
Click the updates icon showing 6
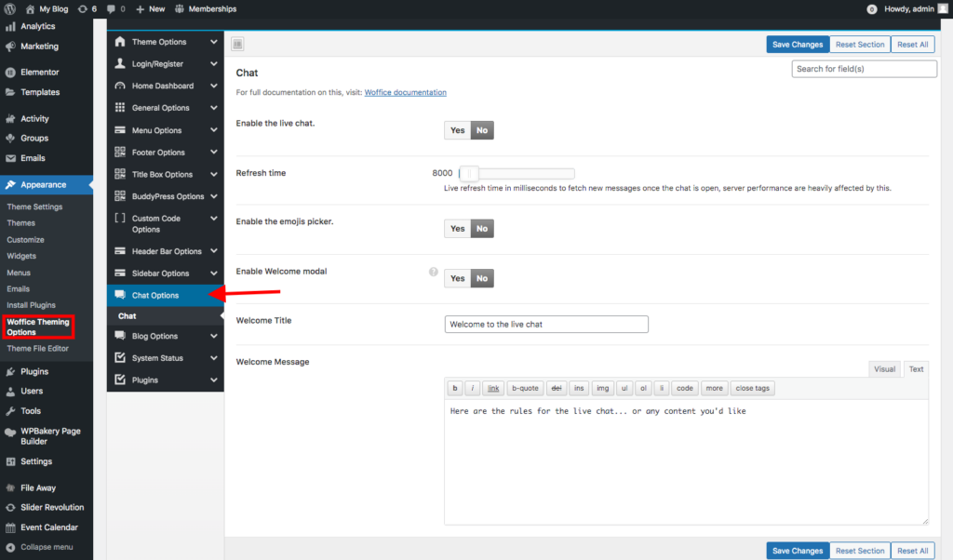pos(83,9)
